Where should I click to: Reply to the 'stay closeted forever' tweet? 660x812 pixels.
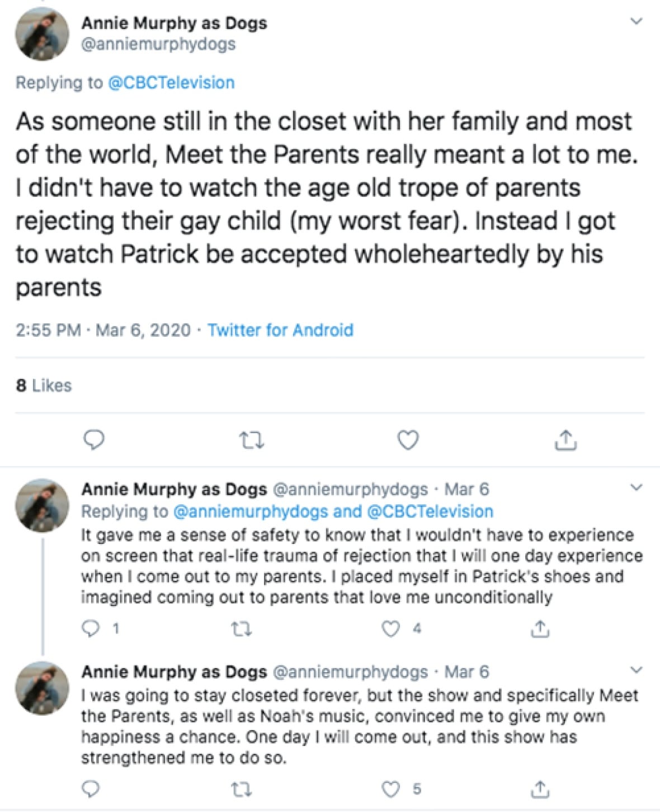coord(91,789)
